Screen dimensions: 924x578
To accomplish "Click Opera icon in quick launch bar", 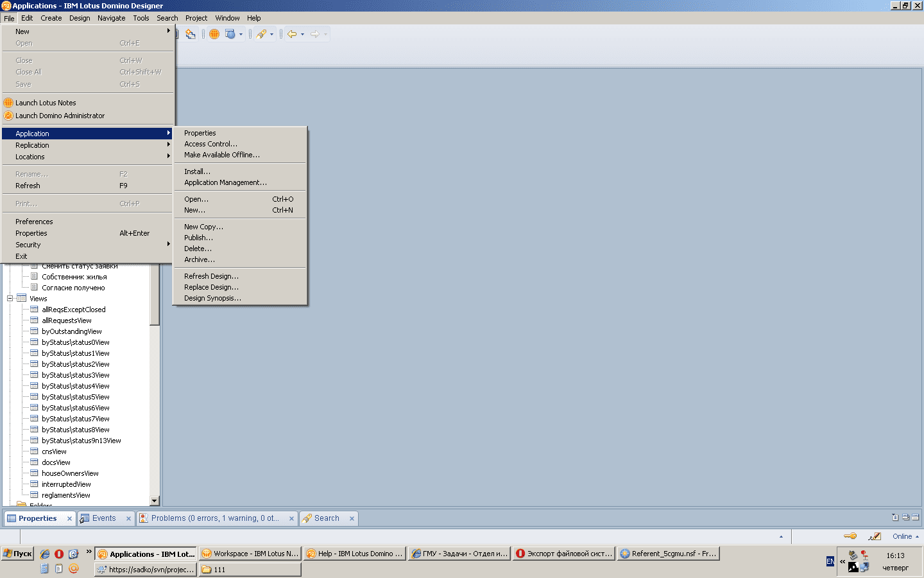I will tap(59, 554).
